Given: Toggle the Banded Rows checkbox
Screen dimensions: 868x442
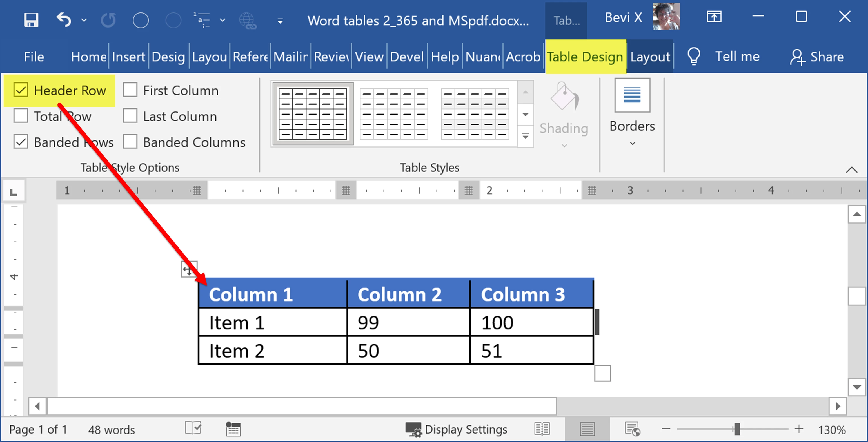Looking at the screenshot, I should point(21,142).
